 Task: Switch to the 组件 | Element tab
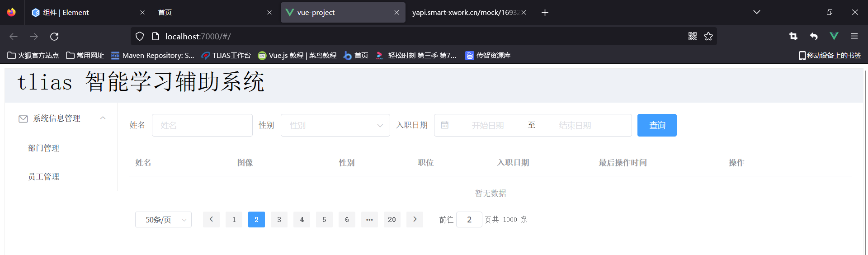pos(81,13)
